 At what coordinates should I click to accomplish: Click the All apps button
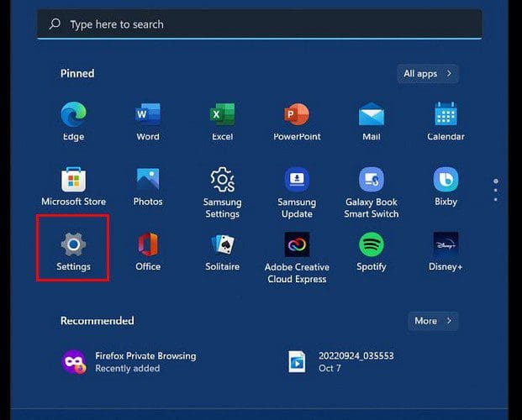click(x=428, y=74)
